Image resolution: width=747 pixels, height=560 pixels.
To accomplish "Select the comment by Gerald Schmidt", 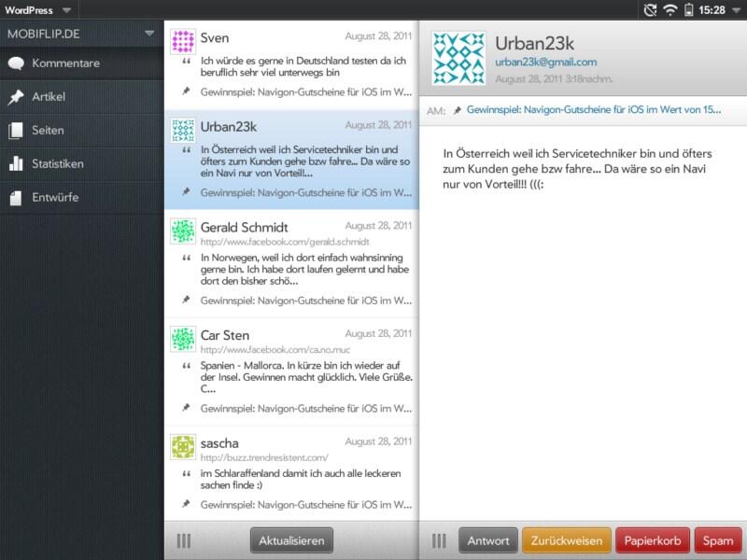I will [x=291, y=263].
